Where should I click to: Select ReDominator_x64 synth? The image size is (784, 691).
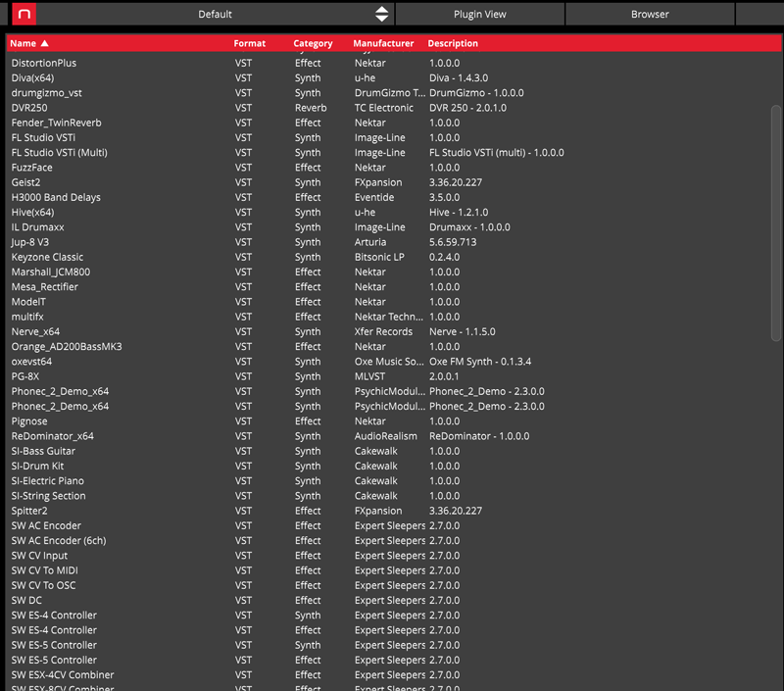[x=394, y=436]
